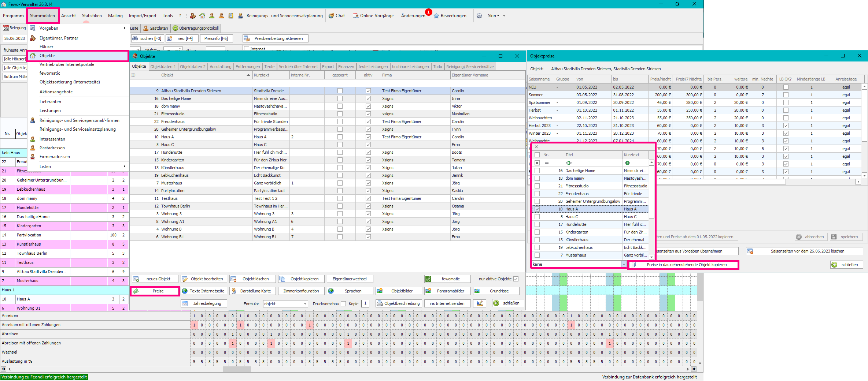Open Jahresbelegung calendar button
This screenshot has width=868, height=381.
pyautogui.click(x=203, y=303)
